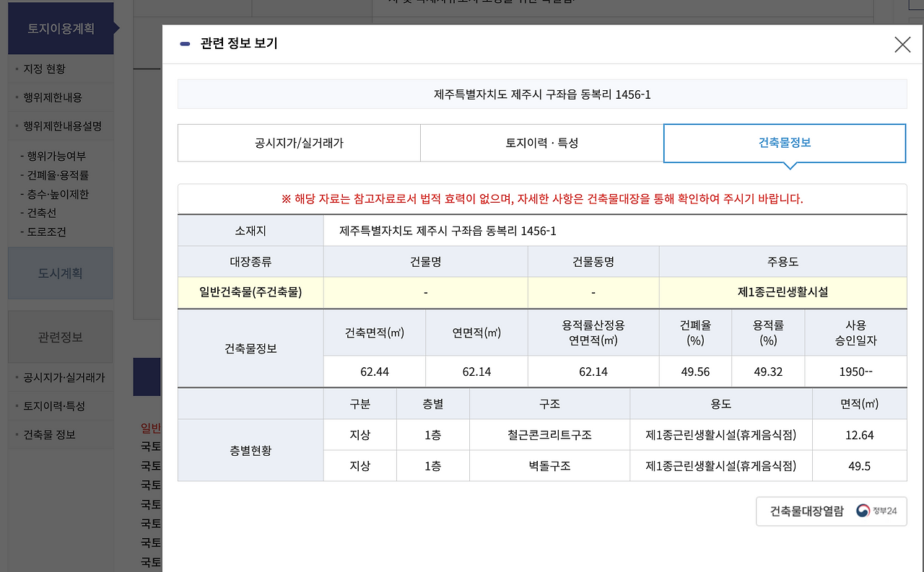924x572 pixels.
Task: Select the active 건축물정보 tab
Action: click(x=784, y=143)
